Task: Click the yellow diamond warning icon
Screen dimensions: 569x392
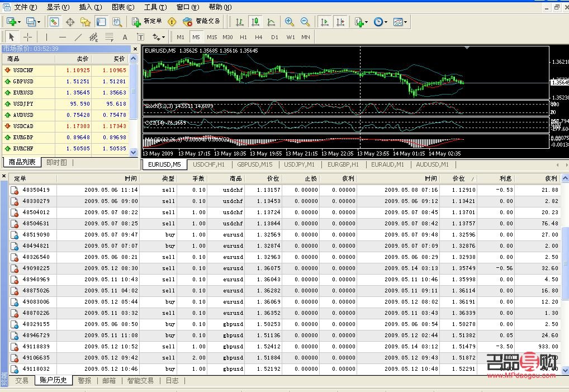Action: pyautogui.click(x=172, y=22)
